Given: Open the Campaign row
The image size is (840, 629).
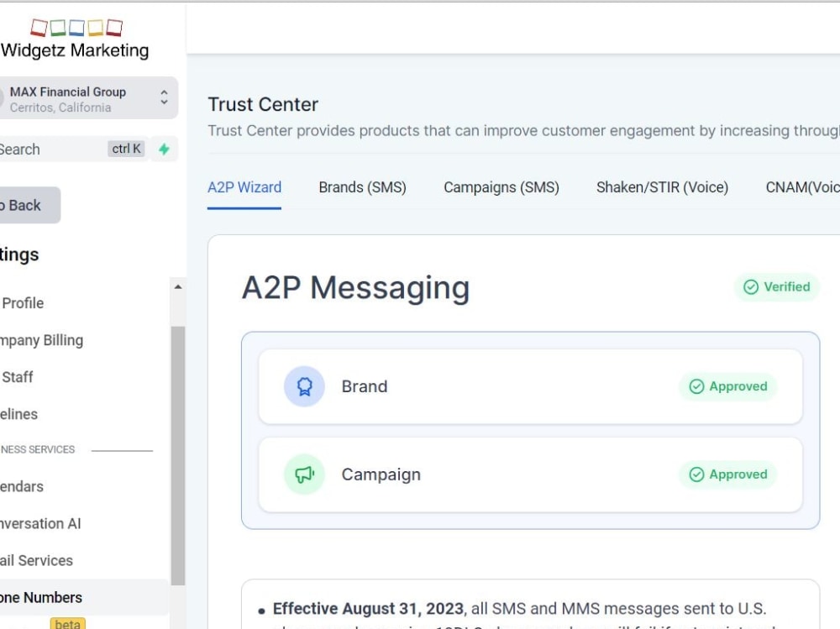Looking at the screenshot, I should (x=530, y=474).
